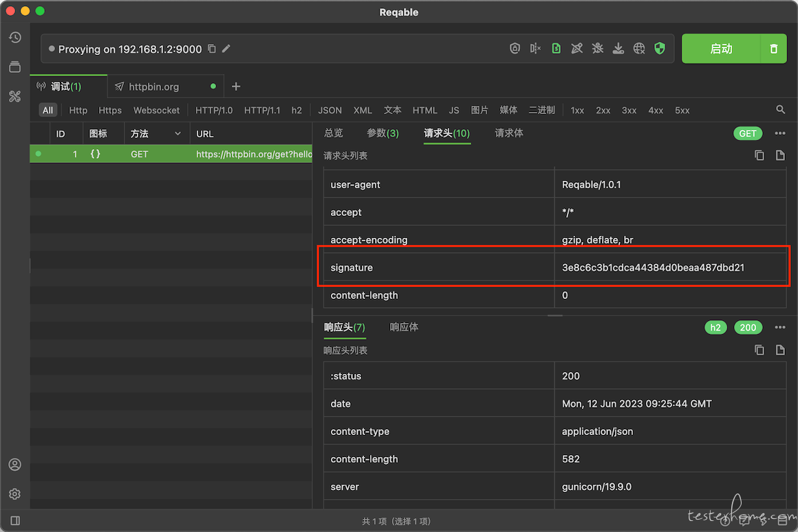Toggle the XML content filter
Screen dimensions: 798x532
click(x=363, y=111)
